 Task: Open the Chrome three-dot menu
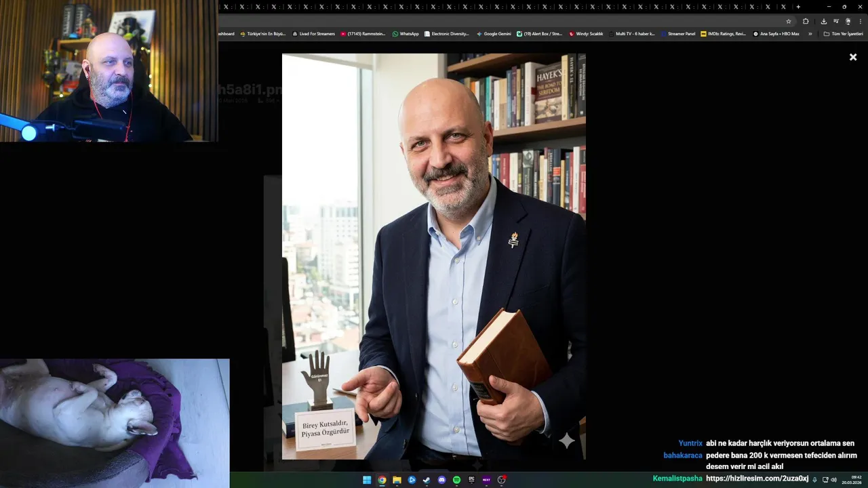[860, 21]
